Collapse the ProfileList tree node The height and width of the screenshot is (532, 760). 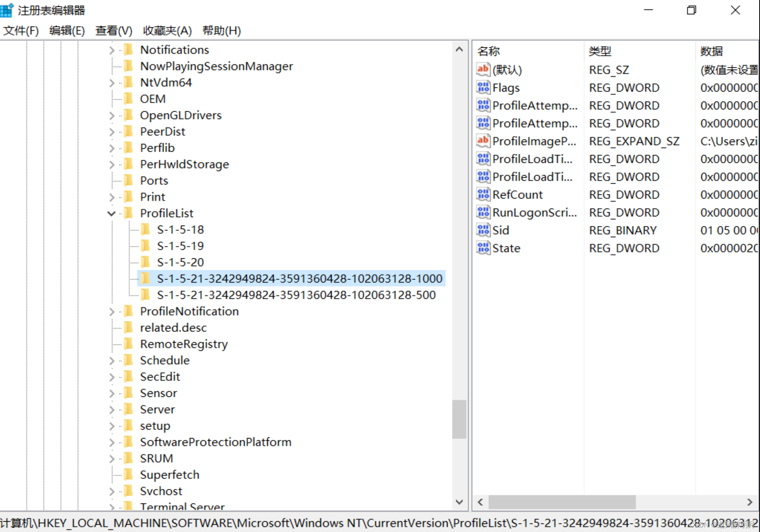[x=111, y=213]
